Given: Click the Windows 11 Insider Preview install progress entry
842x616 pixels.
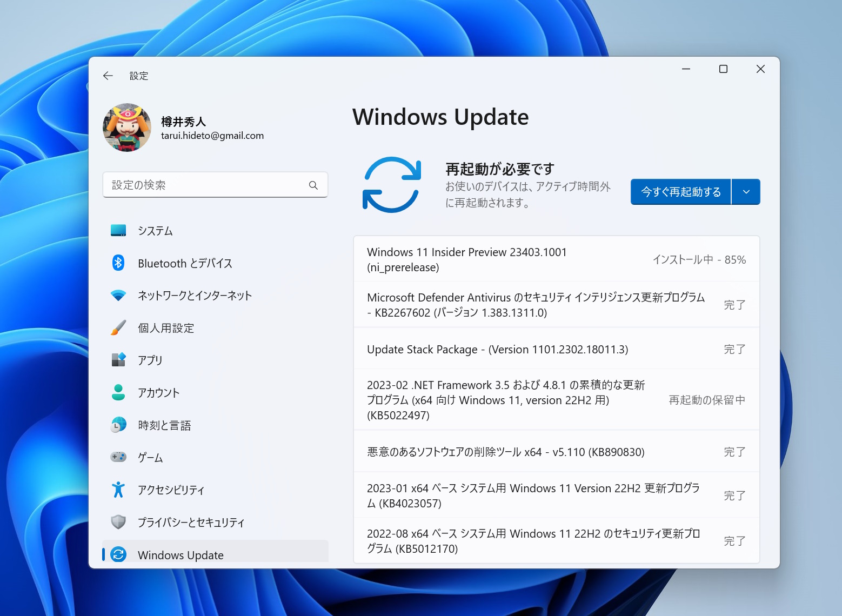Looking at the screenshot, I should (x=556, y=259).
